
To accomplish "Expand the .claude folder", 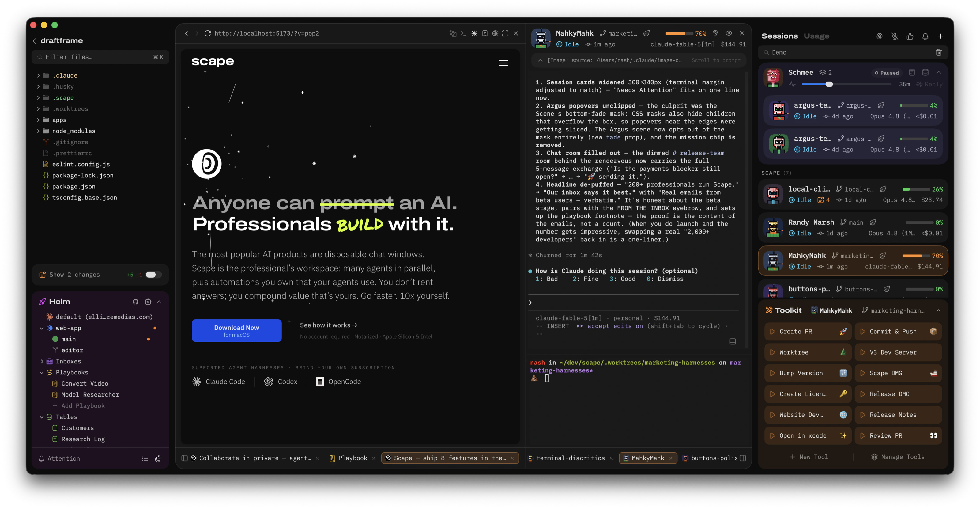I will (x=38, y=76).
